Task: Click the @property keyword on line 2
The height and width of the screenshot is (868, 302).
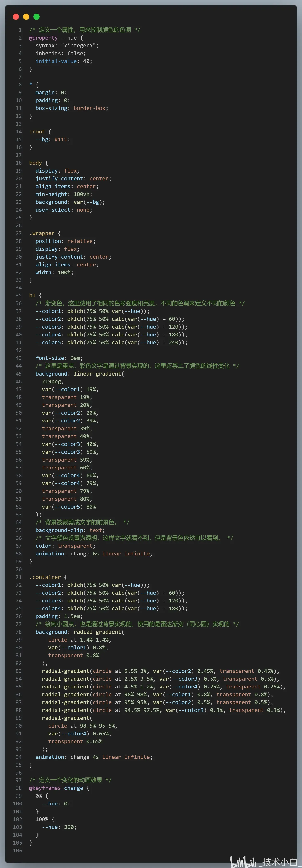Action: coord(43,38)
